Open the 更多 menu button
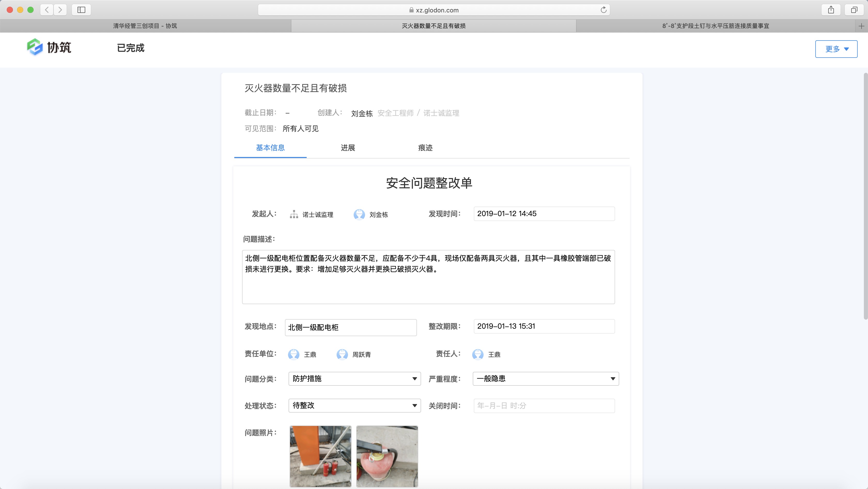Viewport: 868px width, 489px height. coord(836,49)
